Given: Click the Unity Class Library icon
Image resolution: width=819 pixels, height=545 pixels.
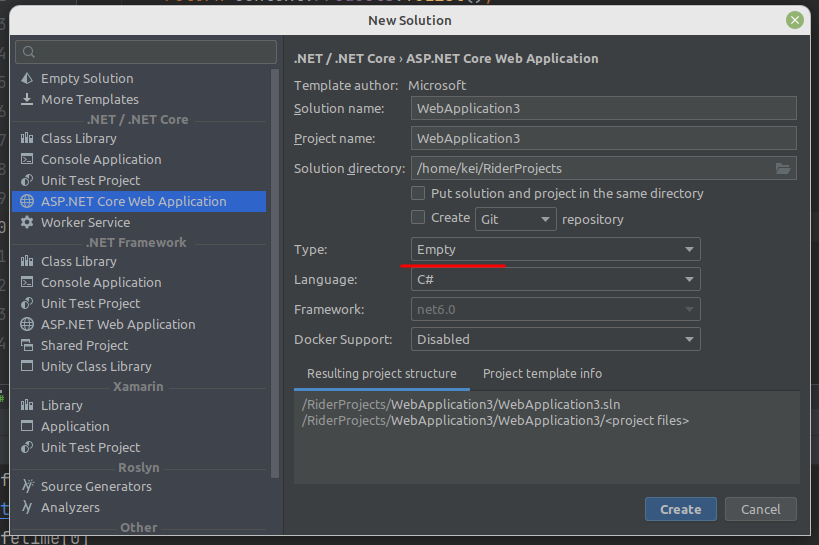Looking at the screenshot, I should [x=27, y=366].
